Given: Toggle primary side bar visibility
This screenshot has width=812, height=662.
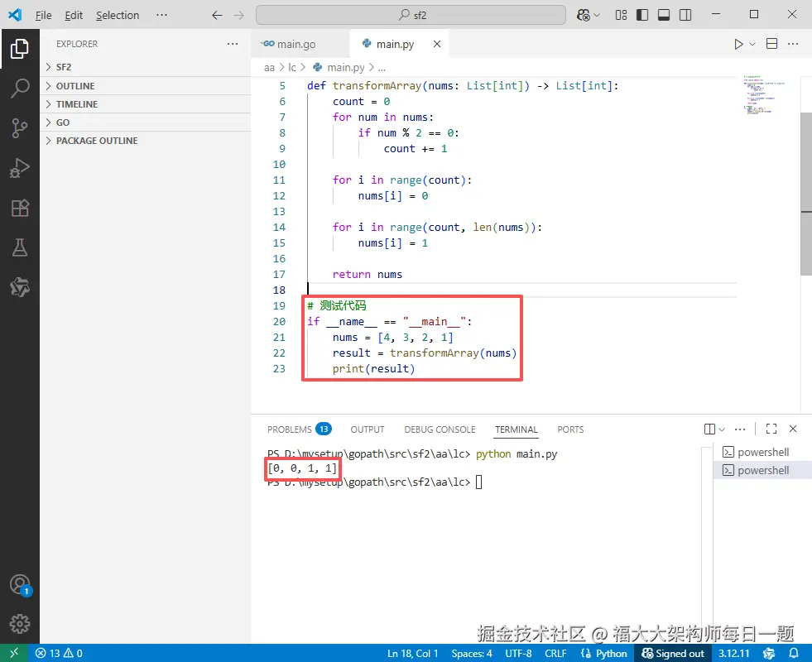Looking at the screenshot, I should point(642,15).
